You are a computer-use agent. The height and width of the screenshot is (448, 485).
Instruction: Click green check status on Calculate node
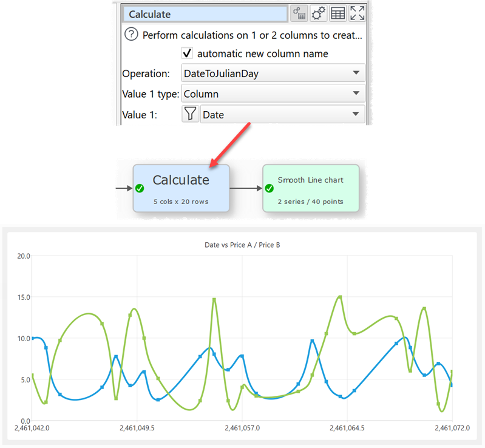point(140,188)
